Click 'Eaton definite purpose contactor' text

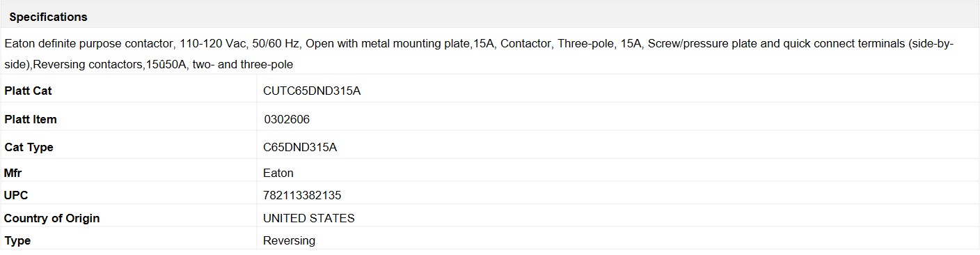coord(87,44)
